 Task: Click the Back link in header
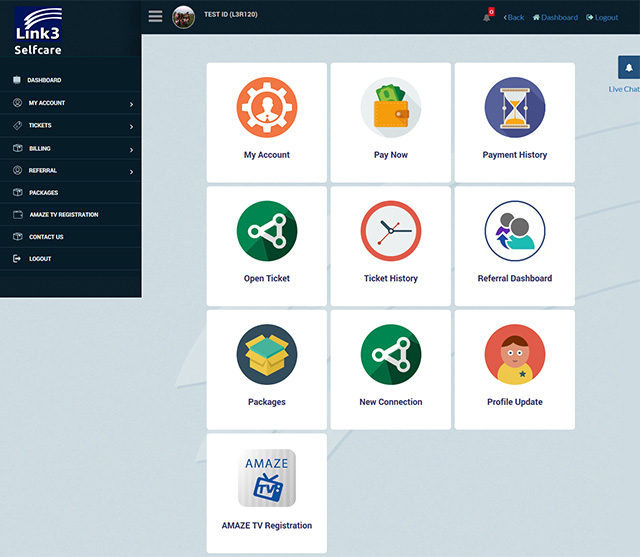tap(514, 17)
